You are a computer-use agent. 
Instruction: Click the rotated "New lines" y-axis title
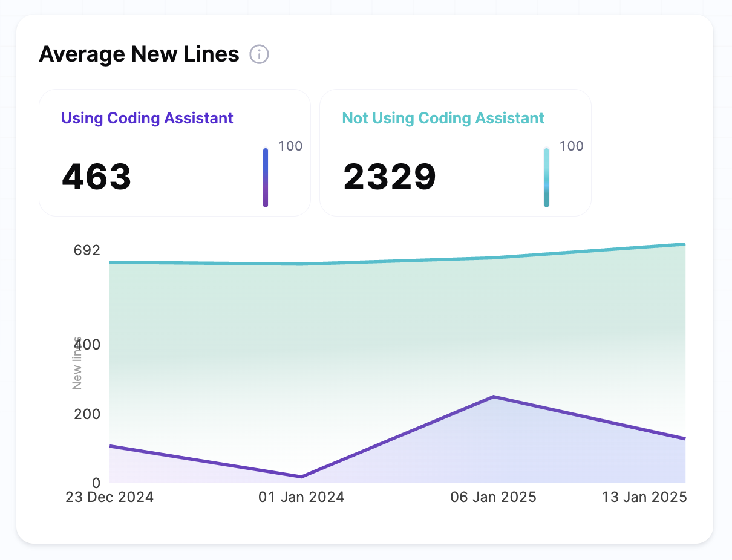point(77,363)
